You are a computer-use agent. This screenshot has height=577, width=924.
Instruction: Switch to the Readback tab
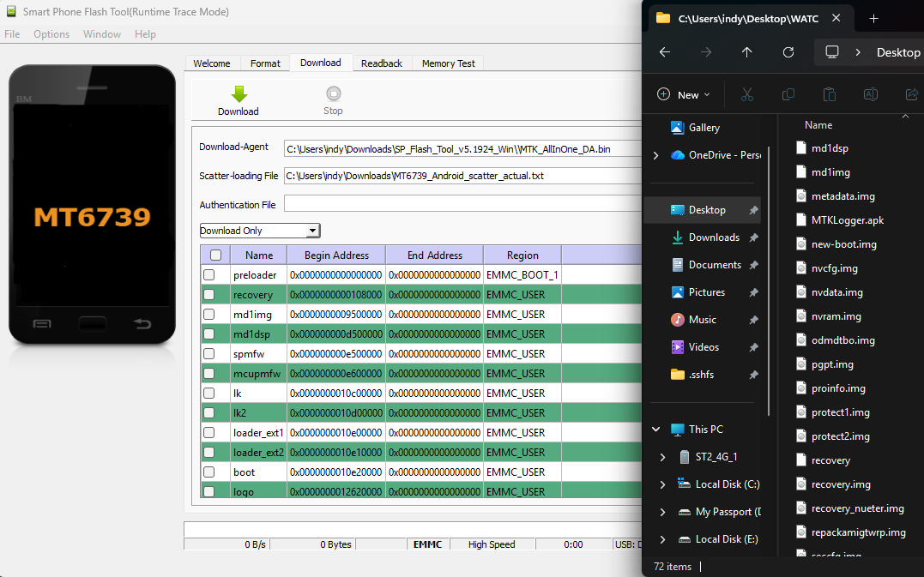[x=381, y=63]
